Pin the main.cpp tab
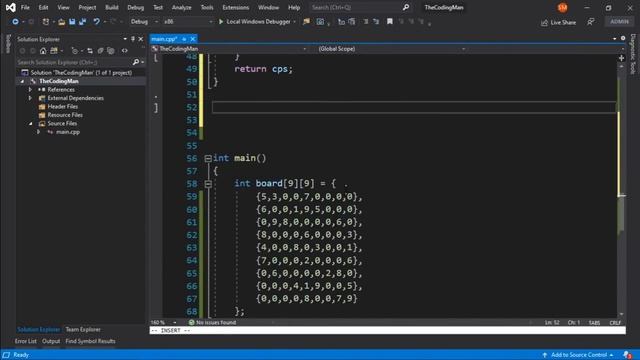 (184, 39)
